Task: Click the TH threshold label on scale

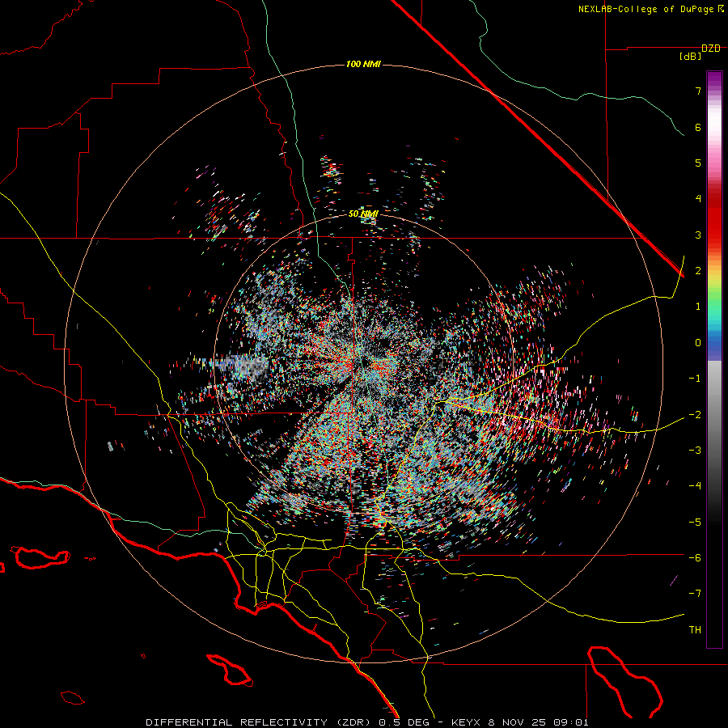Action: pos(695,630)
